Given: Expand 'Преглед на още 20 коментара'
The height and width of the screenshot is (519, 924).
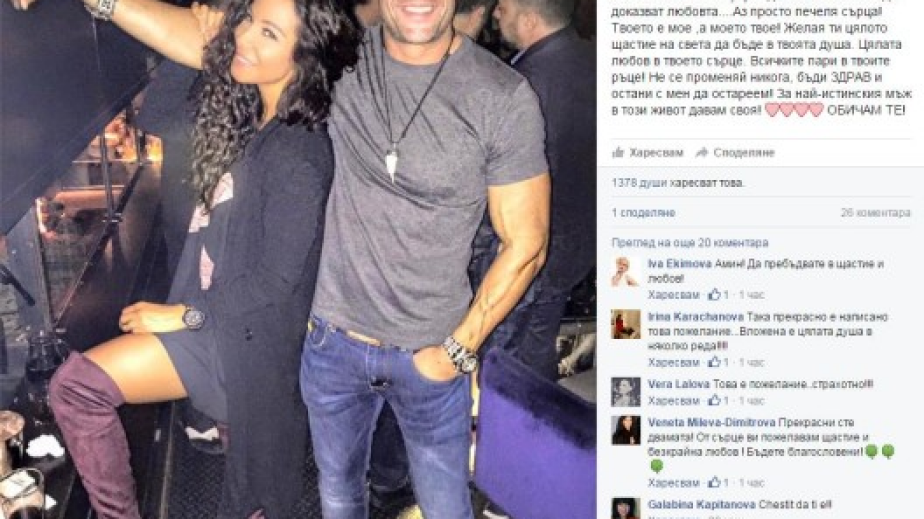Looking at the screenshot, I should [x=689, y=243].
